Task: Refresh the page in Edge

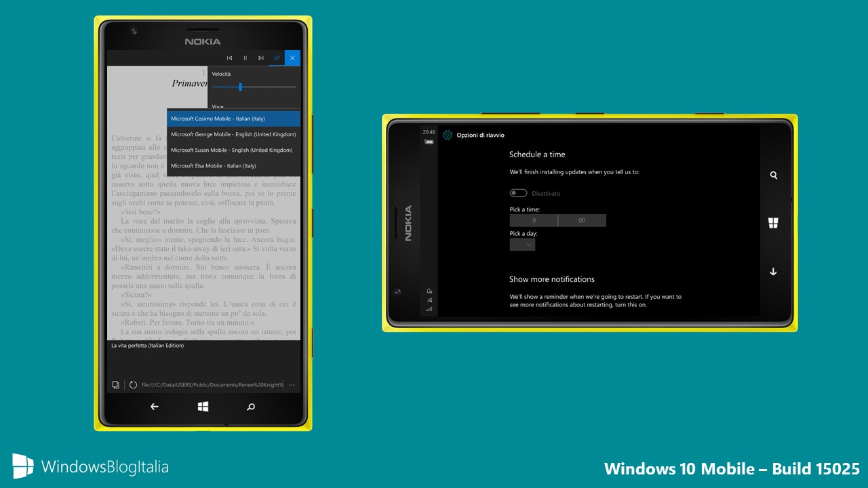Action: coord(133,385)
